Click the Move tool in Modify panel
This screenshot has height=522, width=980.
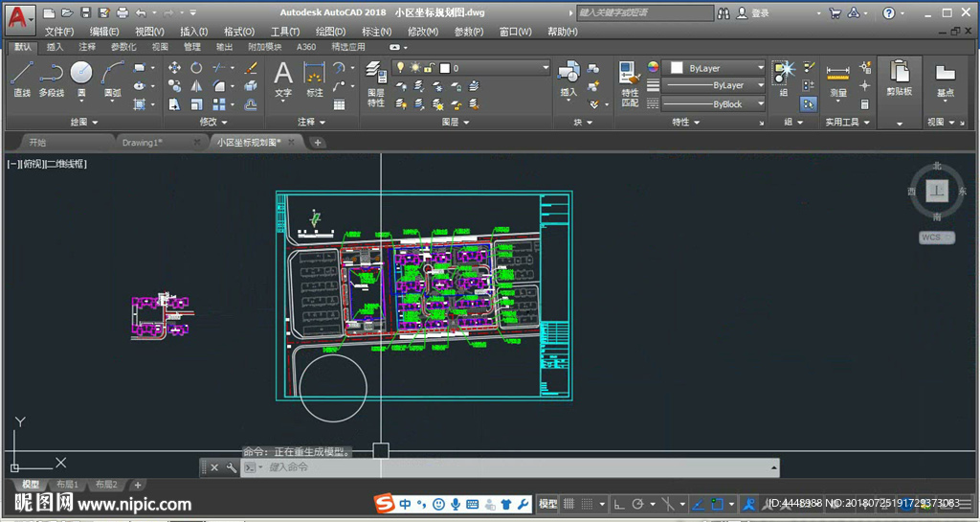click(174, 68)
